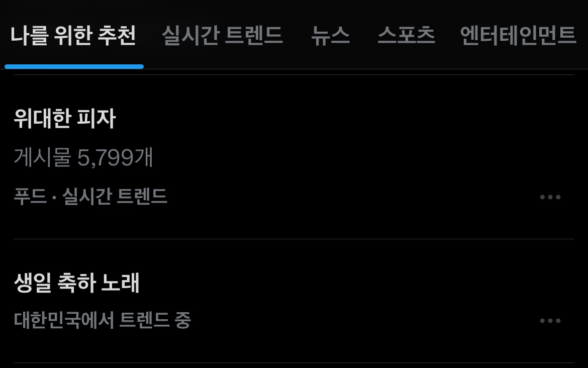Image resolution: width=588 pixels, height=368 pixels.
Task: Click the word 푸드 in the category label
Action: tap(30, 196)
